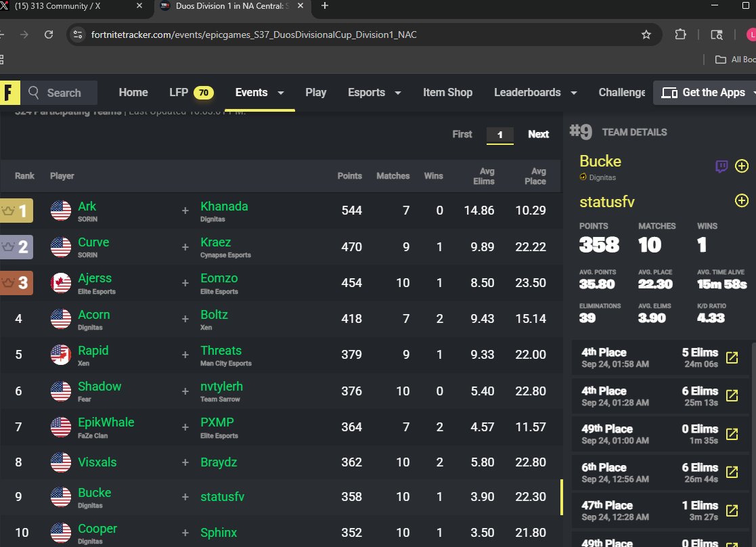
Task: Go to Next leaderboard page
Action: (538, 134)
